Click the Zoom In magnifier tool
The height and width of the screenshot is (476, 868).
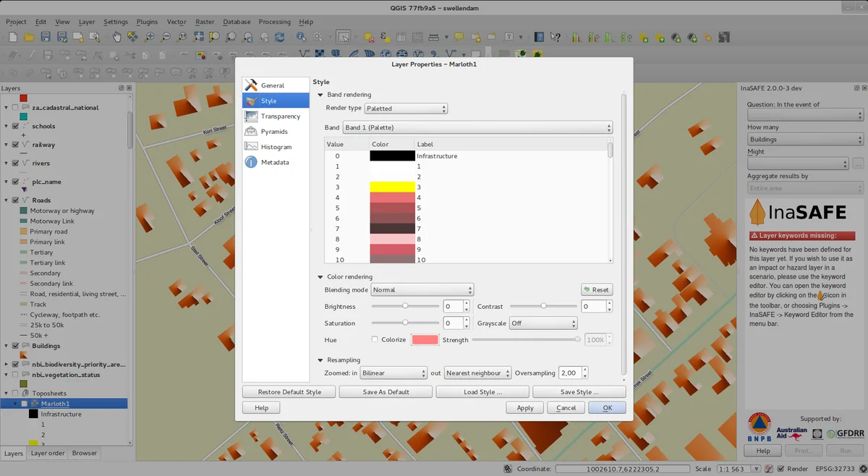[150, 37]
